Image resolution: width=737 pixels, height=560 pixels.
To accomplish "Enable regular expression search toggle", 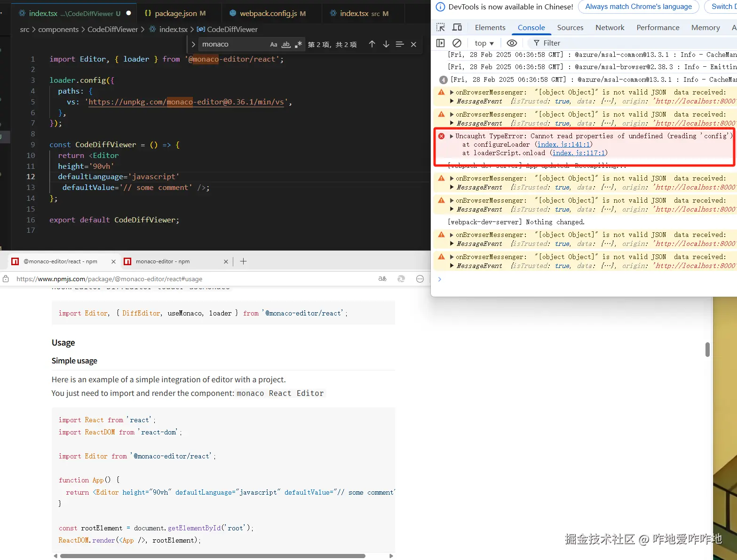I will point(298,45).
